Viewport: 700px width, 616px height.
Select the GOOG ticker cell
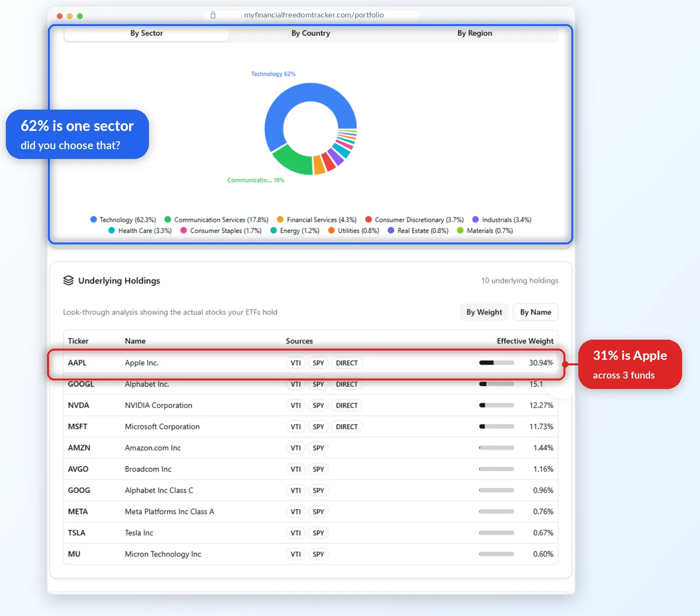point(79,490)
